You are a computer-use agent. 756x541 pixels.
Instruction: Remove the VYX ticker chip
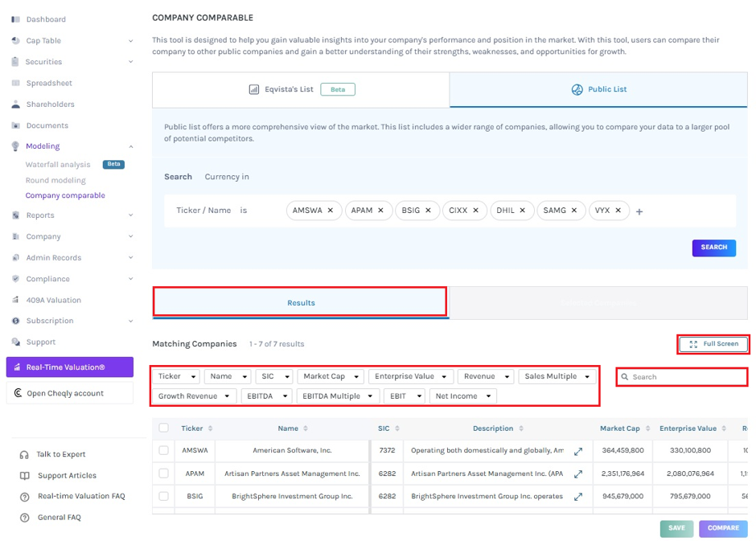coord(618,211)
